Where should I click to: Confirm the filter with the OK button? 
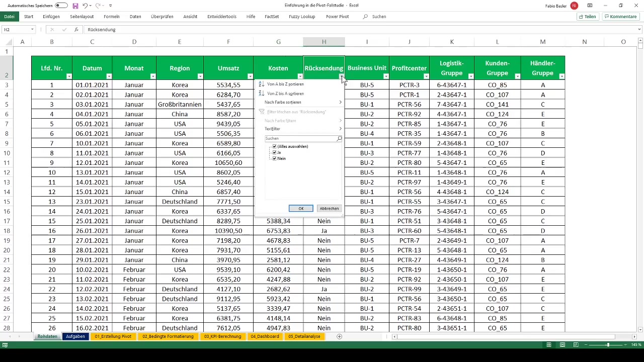click(x=301, y=208)
